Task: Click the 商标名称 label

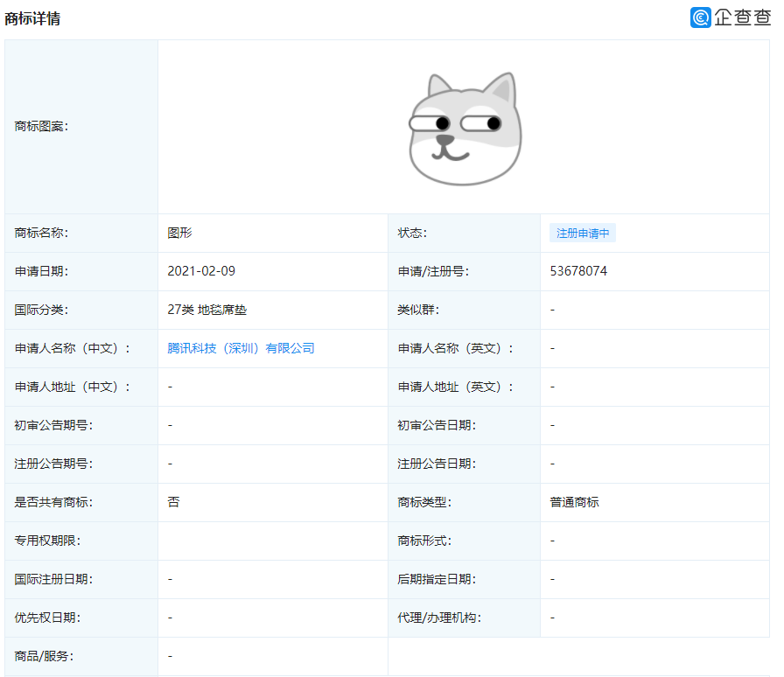Action: pos(41,233)
